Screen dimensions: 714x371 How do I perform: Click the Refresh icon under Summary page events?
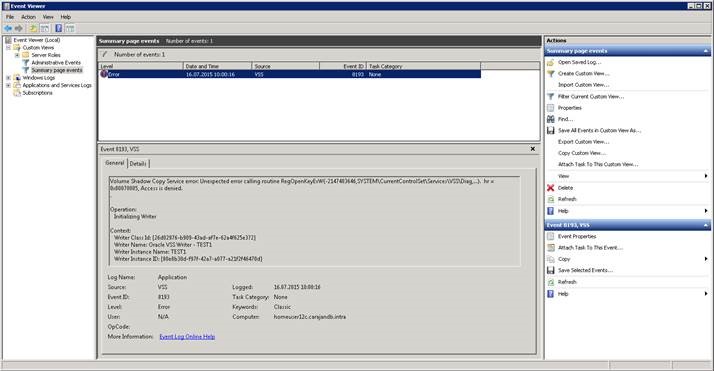click(551, 199)
